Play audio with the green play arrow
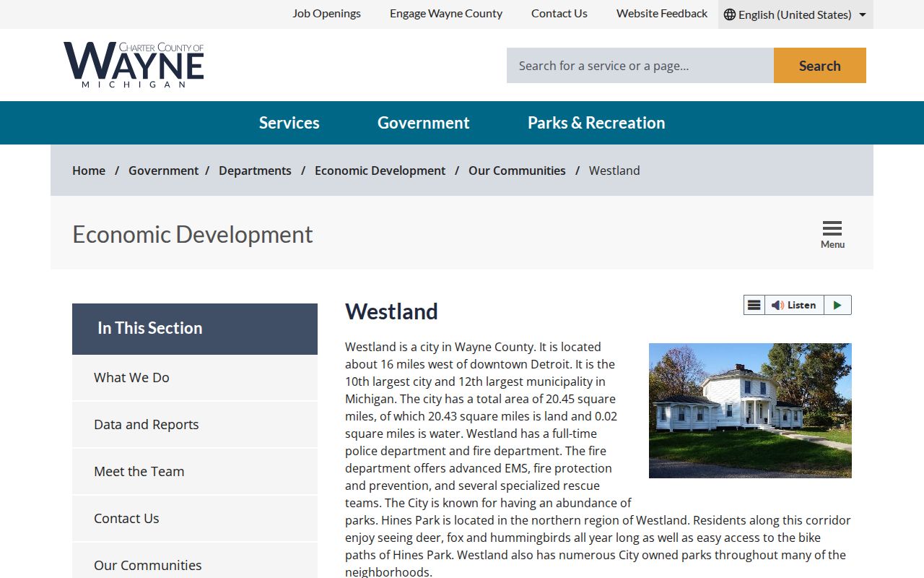 click(837, 305)
